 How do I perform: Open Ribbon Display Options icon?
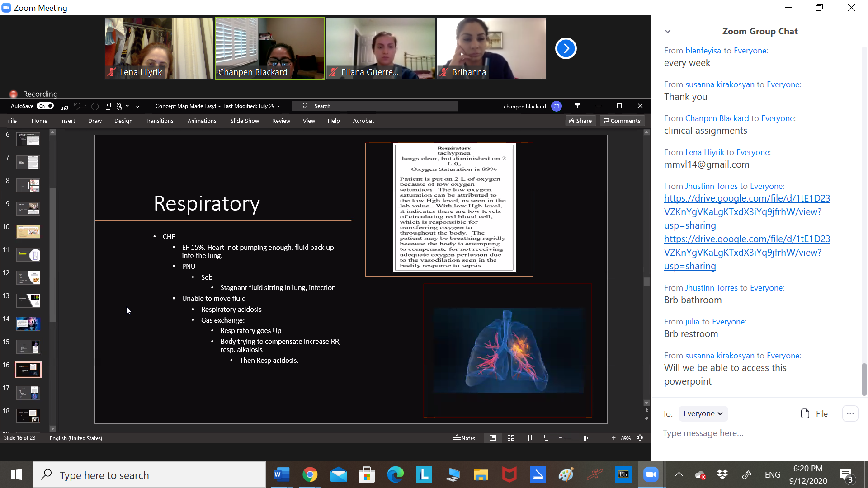pos(577,106)
